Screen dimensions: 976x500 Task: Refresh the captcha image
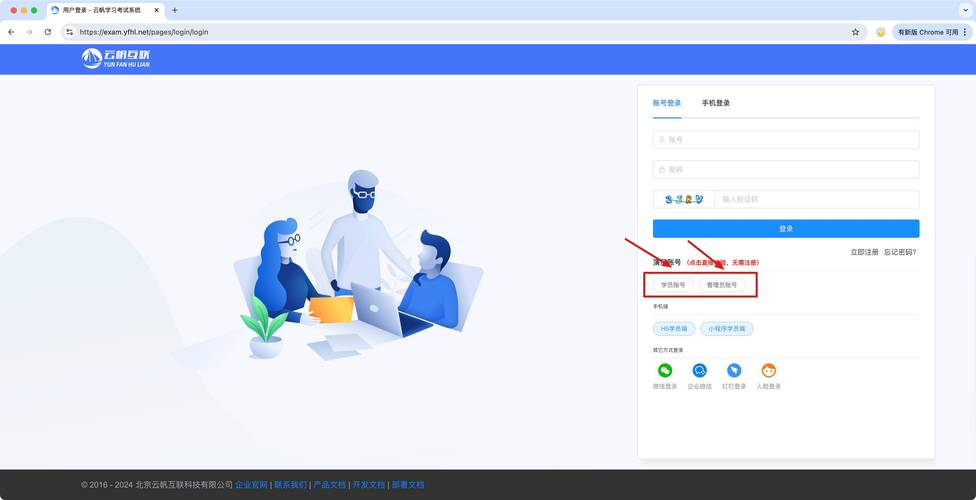(683, 199)
